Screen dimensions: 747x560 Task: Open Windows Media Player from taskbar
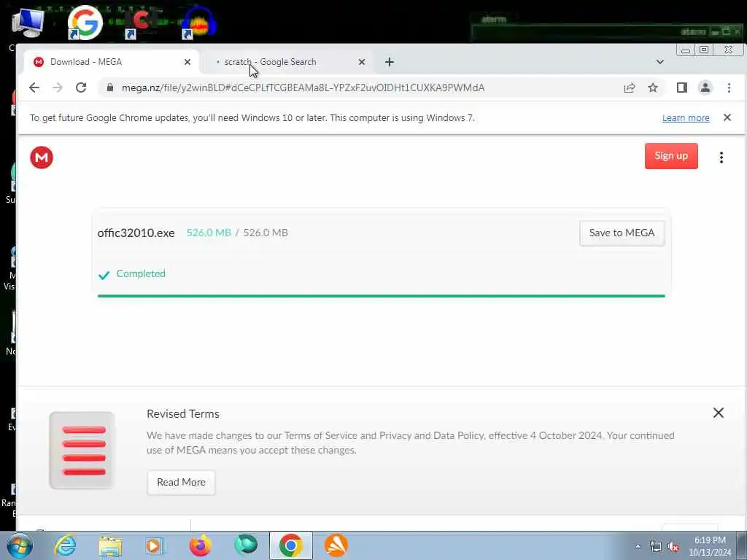[154, 545]
